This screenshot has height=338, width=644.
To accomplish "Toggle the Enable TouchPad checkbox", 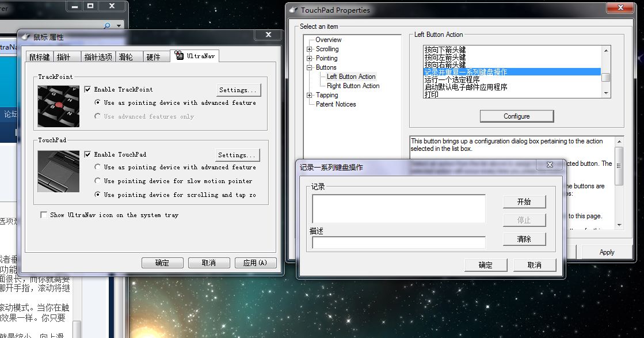I will pyautogui.click(x=87, y=154).
